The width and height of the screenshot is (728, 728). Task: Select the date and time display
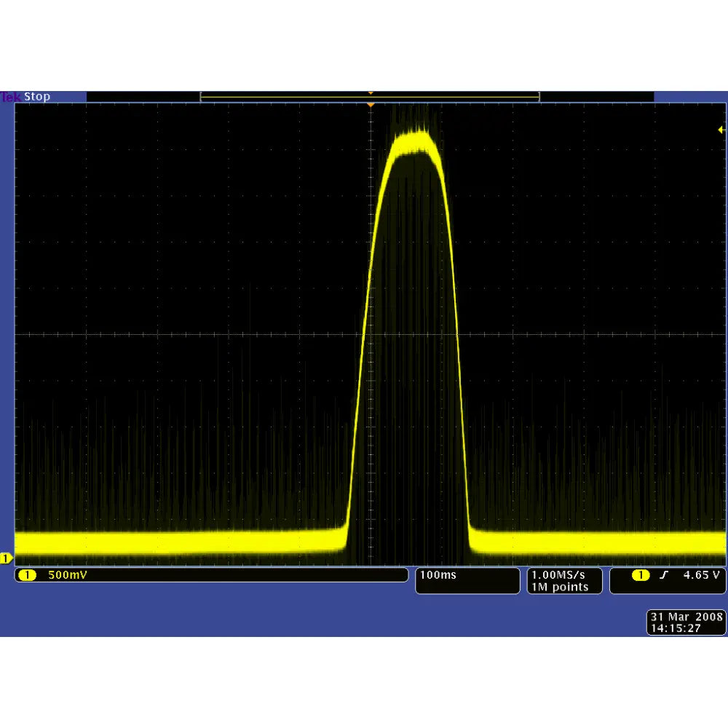pyautogui.click(x=686, y=622)
